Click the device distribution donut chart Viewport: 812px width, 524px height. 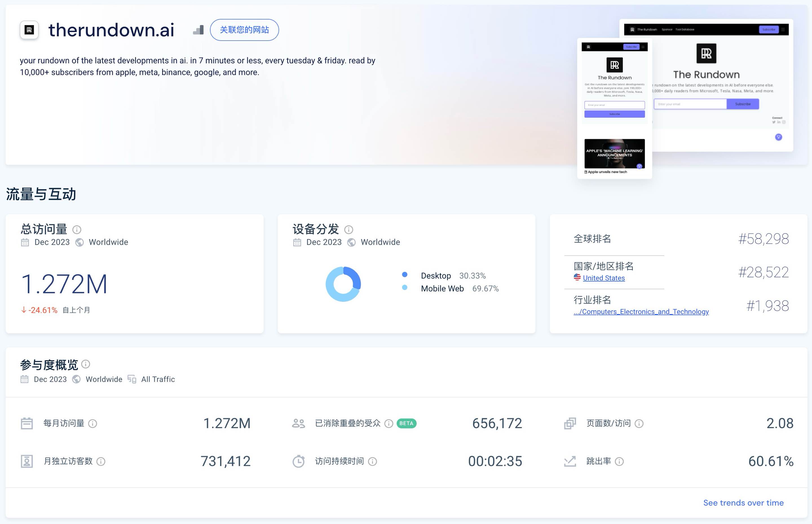(x=343, y=284)
